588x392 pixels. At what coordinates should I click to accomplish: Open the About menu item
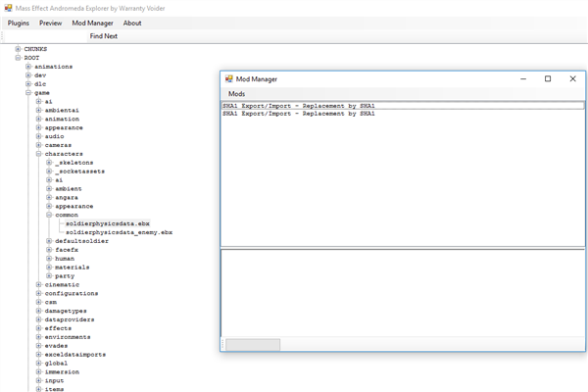coord(132,23)
